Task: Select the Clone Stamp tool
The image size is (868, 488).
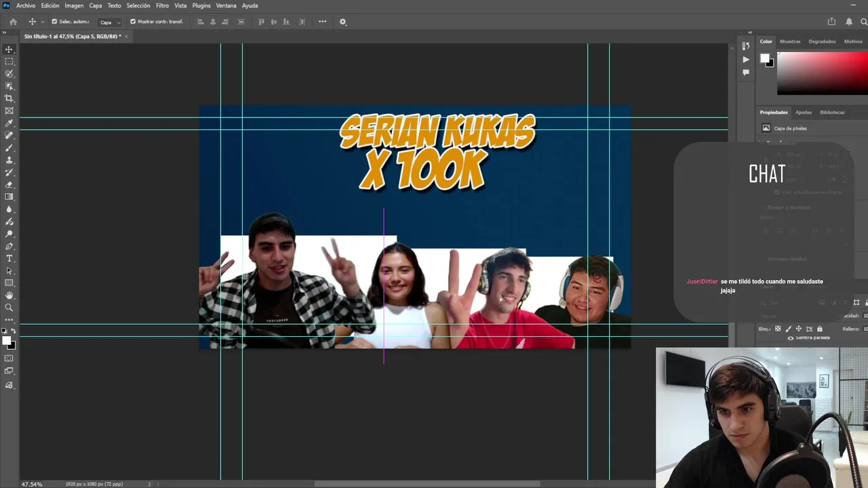Action: click(x=9, y=160)
